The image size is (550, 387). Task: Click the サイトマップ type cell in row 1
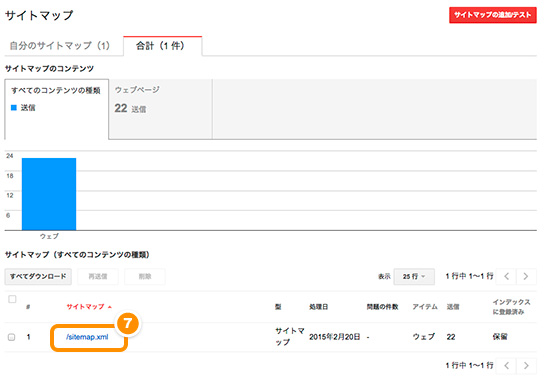pos(289,336)
